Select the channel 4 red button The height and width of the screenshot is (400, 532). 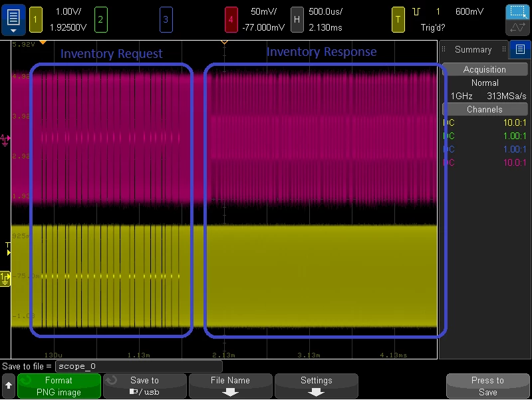[231, 20]
